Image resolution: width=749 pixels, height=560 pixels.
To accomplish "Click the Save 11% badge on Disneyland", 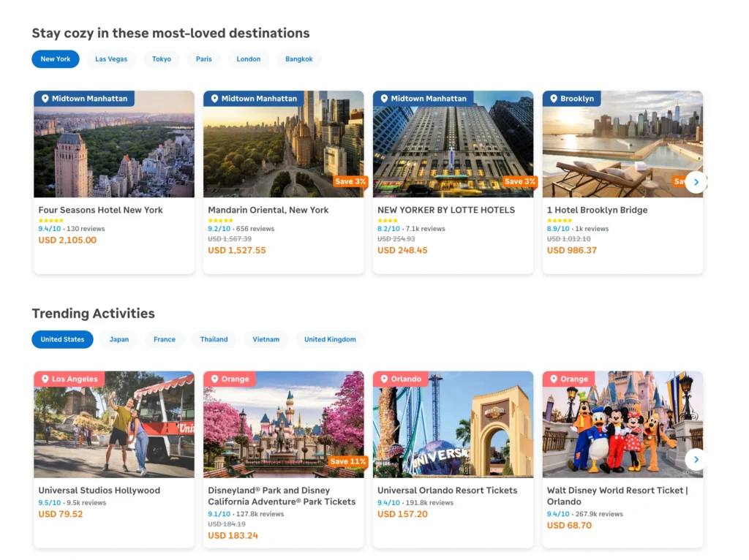I will (x=347, y=461).
